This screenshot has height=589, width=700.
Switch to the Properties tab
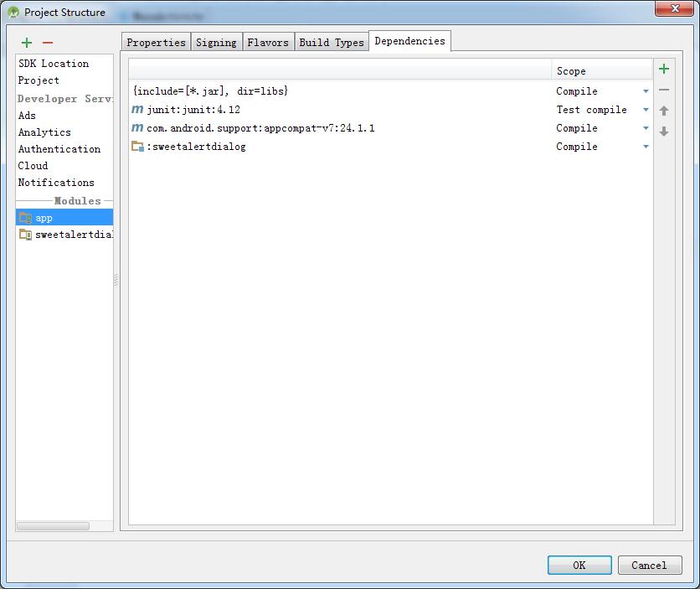156,43
